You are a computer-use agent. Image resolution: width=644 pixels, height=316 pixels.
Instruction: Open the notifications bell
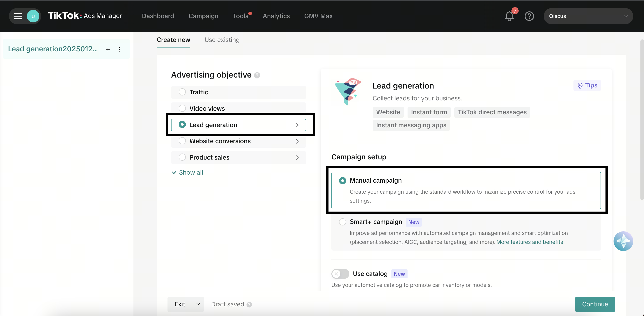(509, 16)
